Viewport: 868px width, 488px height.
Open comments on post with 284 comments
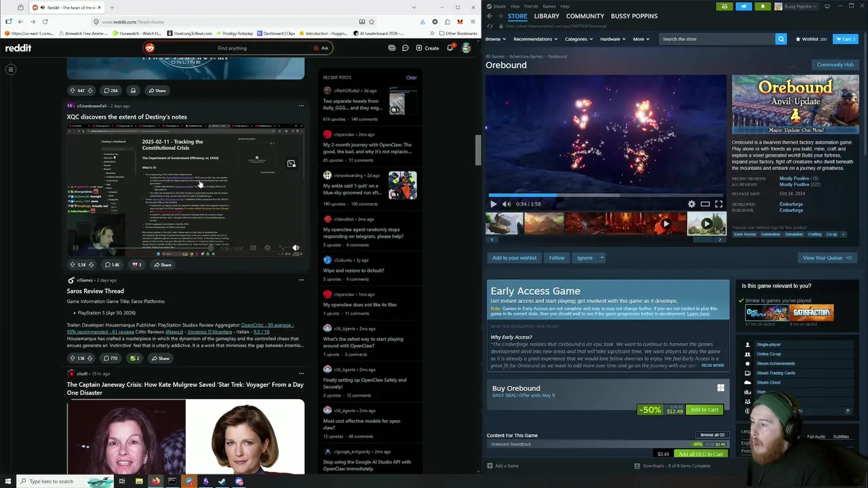coord(111,90)
